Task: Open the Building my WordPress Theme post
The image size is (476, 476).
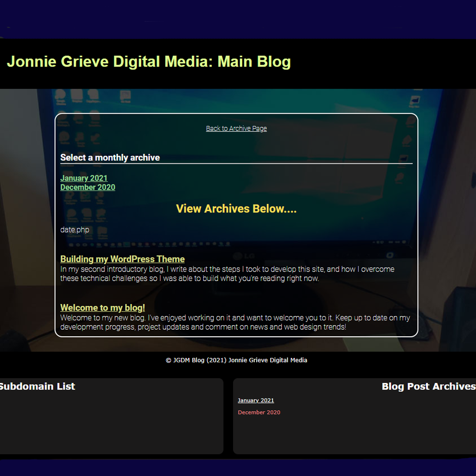Action: coord(123,259)
